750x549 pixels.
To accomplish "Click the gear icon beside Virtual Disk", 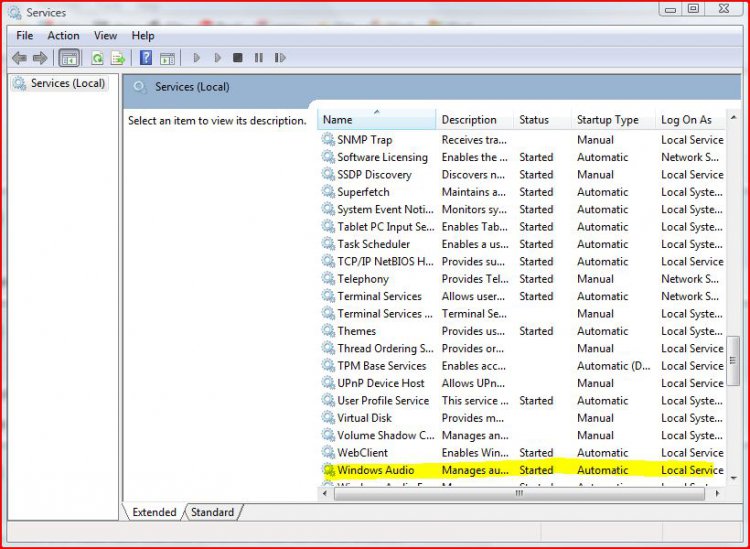I will point(328,418).
